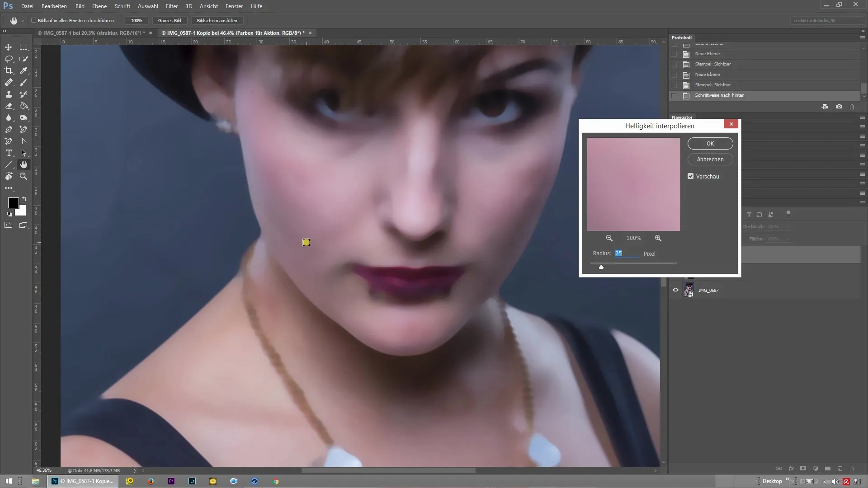The height and width of the screenshot is (488, 868).
Task: Select the Path Selection arrow tool
Action: click(24, 153)
